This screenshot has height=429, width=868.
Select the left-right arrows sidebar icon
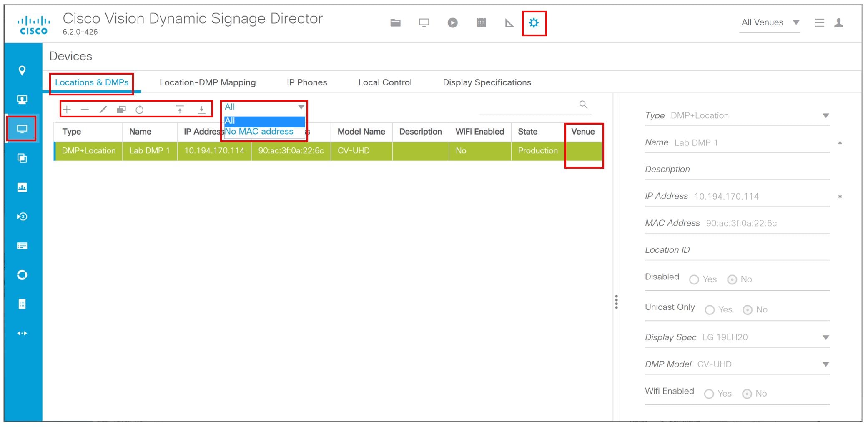coord(22,333)
